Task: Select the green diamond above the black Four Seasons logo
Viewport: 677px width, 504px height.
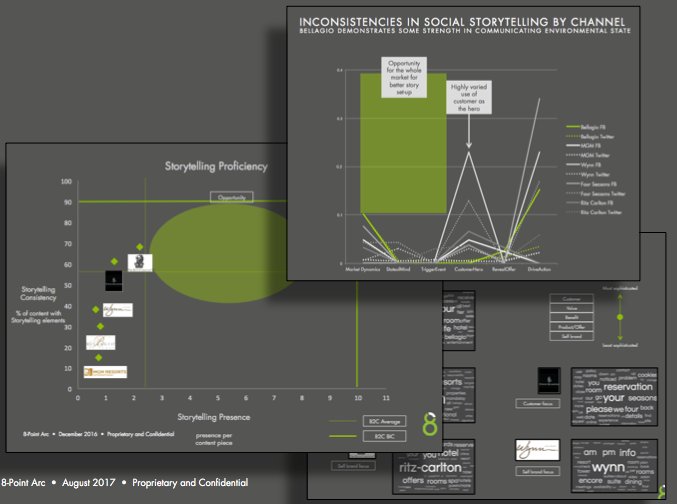Action: (x=114, y=261)
